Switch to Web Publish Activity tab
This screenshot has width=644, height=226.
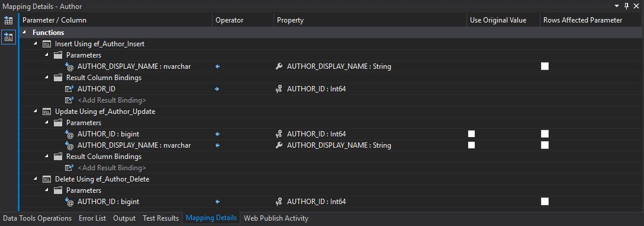276,218
